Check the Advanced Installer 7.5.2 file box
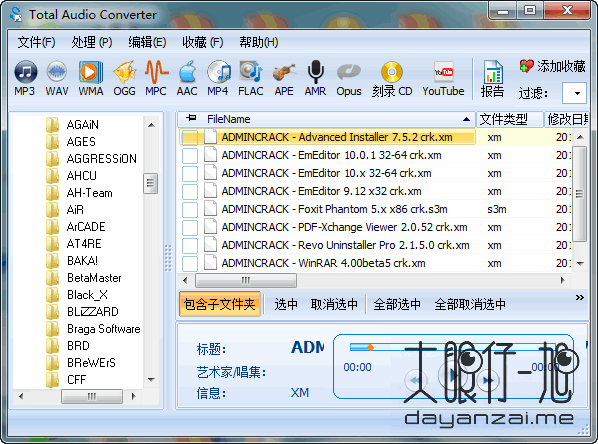 (190, 137)
